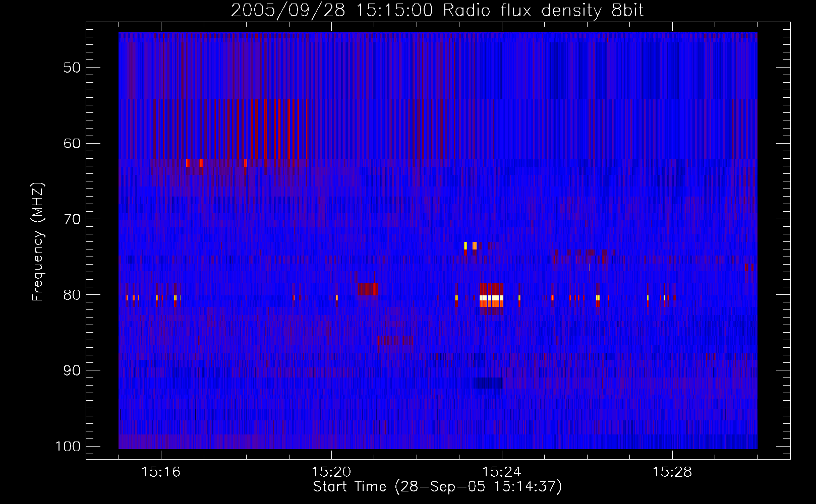Click the dark blue patch near 92 MHz
The width and height of the screenshot is (816, 504).
click(489, 383)
